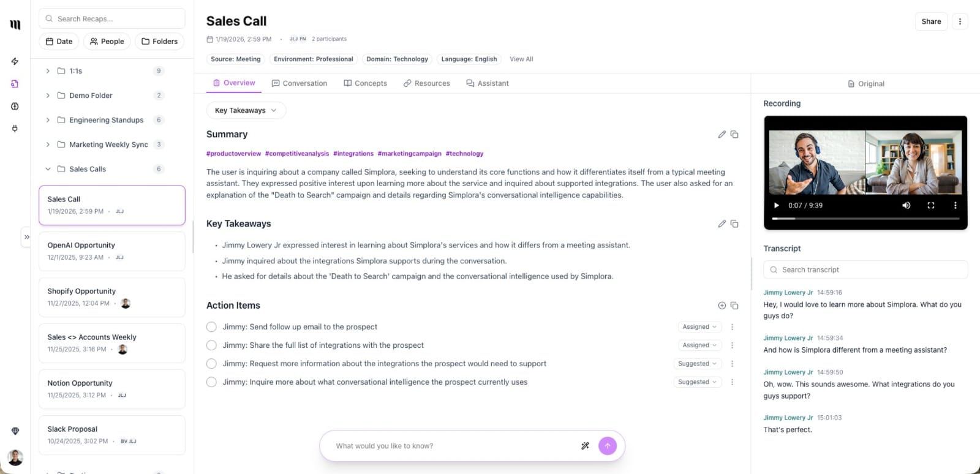The image size is (980, 474).
Task: Click the magic wand icon in prompt box
Action: [585, 446]
